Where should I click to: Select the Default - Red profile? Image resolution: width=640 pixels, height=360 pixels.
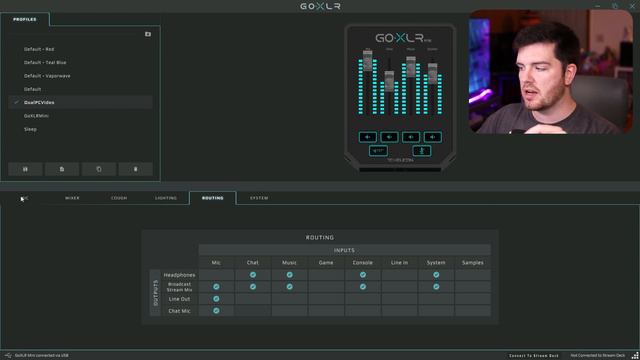(x=80, y=49)
